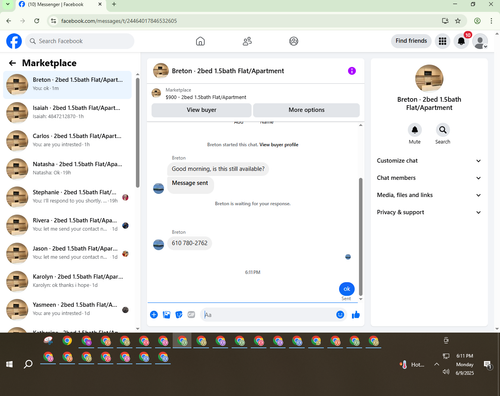Image resolution: width=500 pixels, height=396 pixels.
Task: Open the Natasha 2bed flat conversation
Action: coord(67,169)
